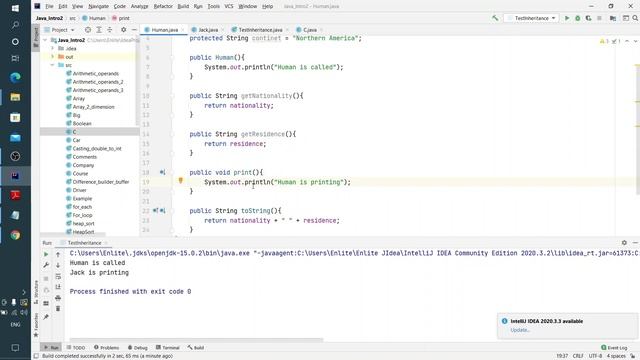
Task: Click the Update... link in notification
Action: tap(520, 330)
